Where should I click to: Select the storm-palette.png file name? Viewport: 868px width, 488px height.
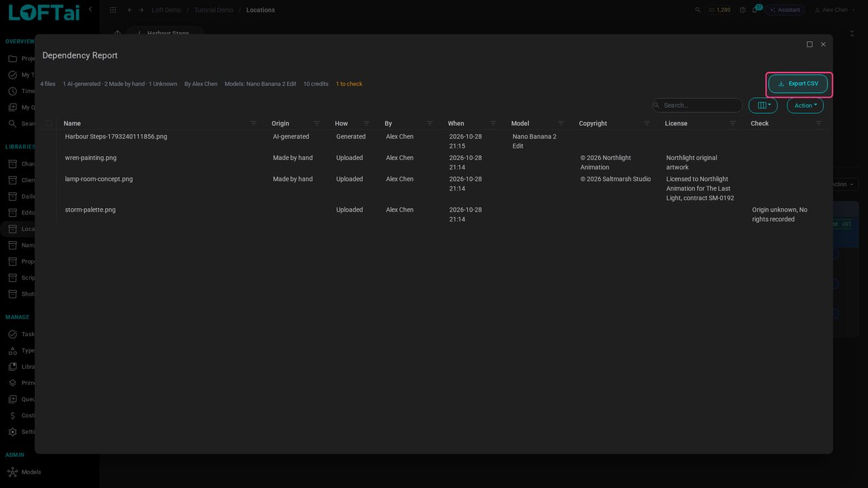[90, 209]
